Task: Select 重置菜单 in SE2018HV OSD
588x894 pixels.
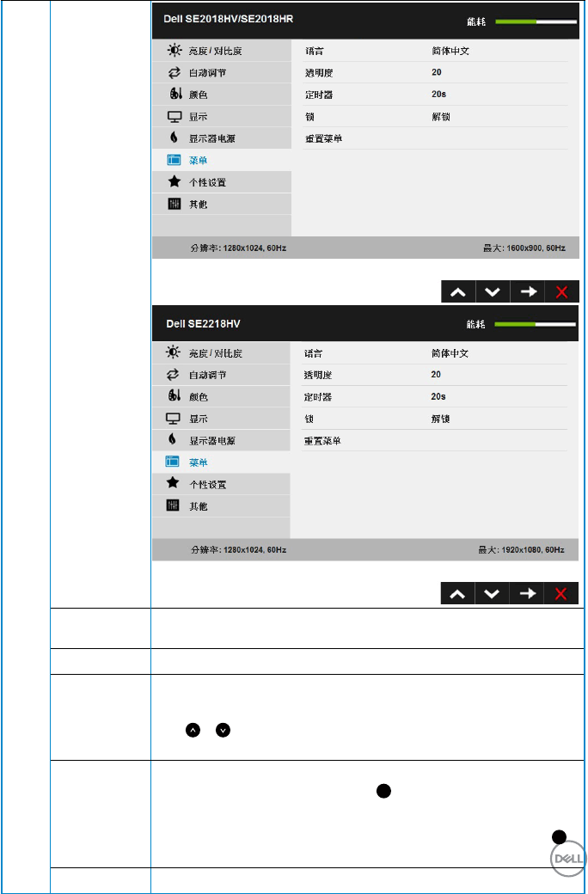Action: 323,138
